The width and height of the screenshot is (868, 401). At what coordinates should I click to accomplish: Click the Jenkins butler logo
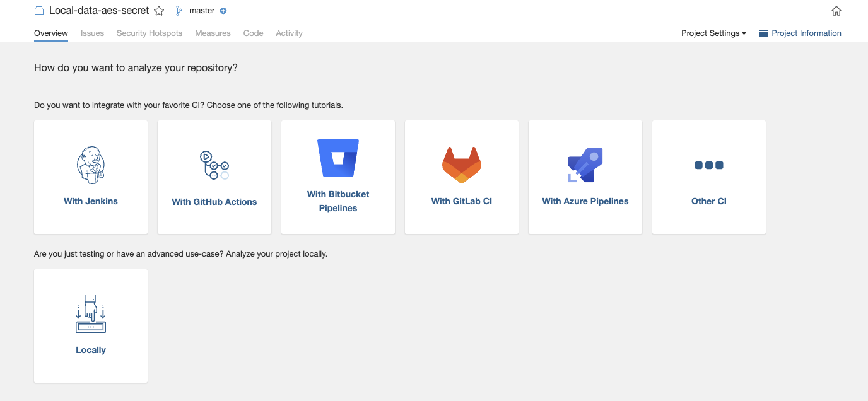91,165
